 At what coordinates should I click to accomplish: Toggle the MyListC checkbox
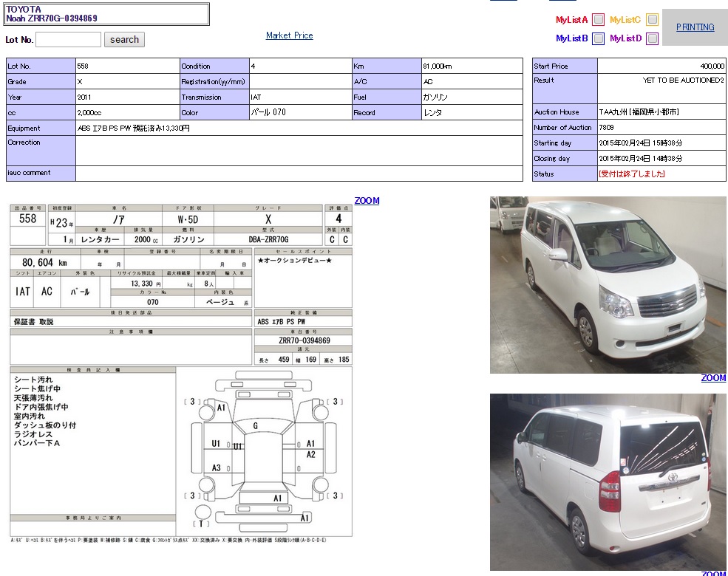point(652,20)
